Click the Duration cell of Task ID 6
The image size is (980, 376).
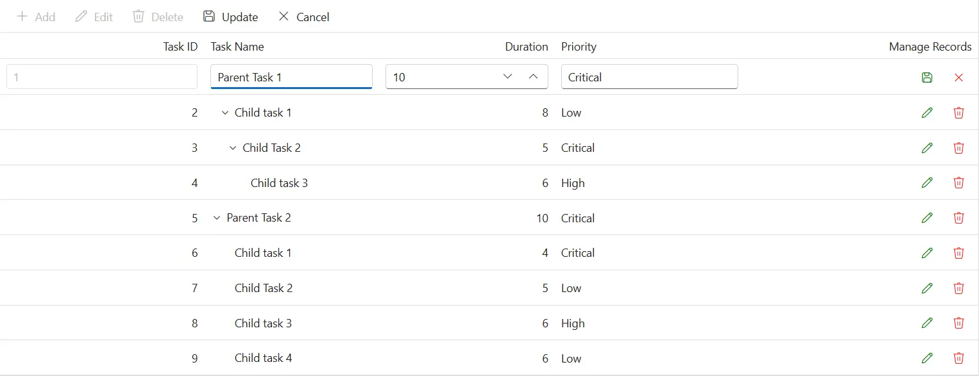coord(545,253)
